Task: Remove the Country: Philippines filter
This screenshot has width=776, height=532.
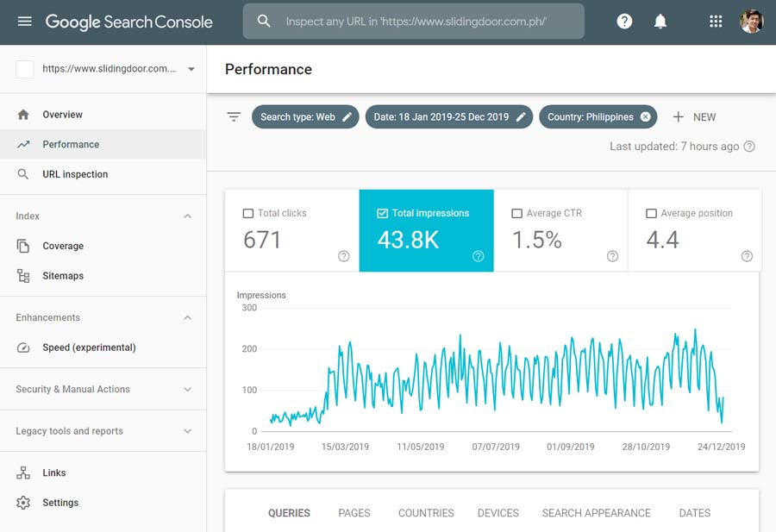Action: coord(645,117)
